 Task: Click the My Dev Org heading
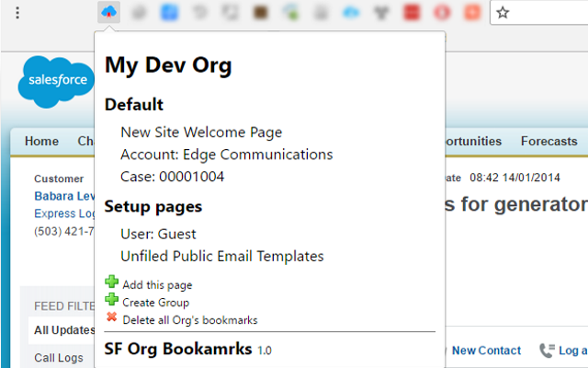(168, 65)
